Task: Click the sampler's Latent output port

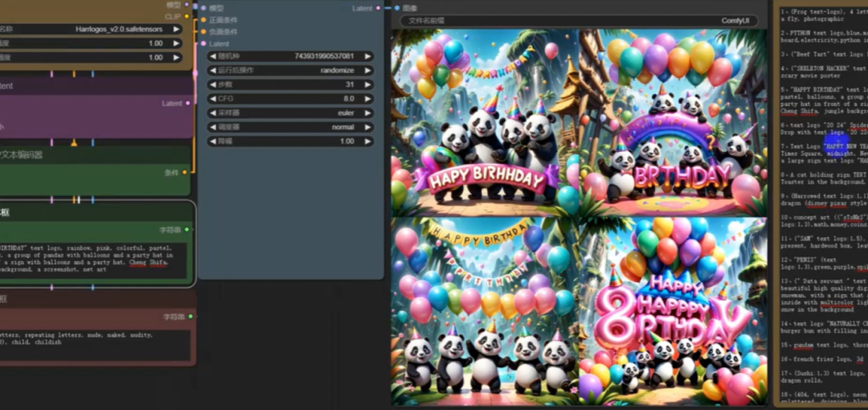Action: (378, 8)
